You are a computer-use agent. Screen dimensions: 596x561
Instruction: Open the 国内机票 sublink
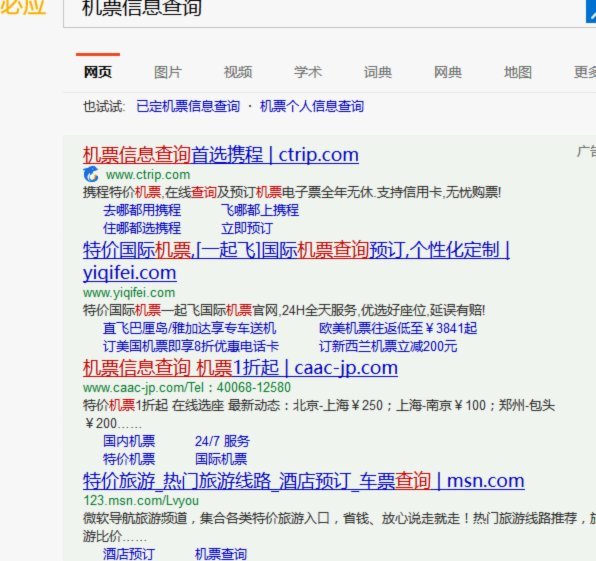point(129,441)
